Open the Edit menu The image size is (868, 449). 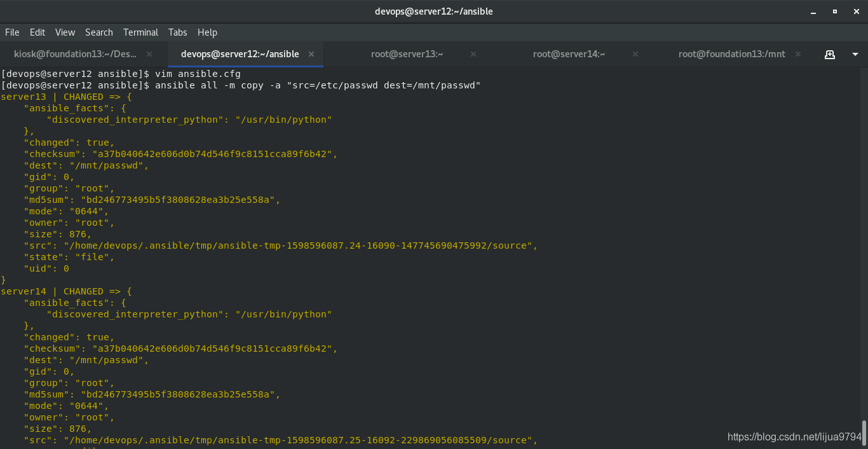tap(37, 32)
